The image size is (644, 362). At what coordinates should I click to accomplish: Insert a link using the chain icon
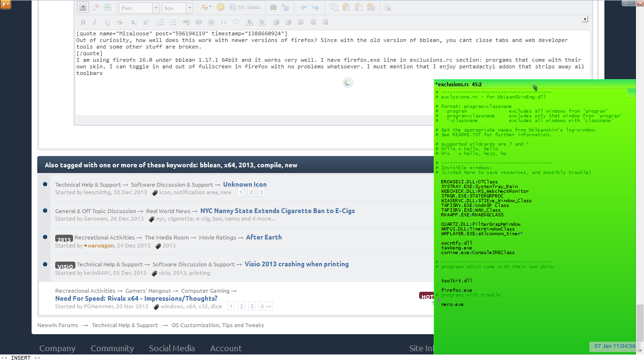coord(185,22)
